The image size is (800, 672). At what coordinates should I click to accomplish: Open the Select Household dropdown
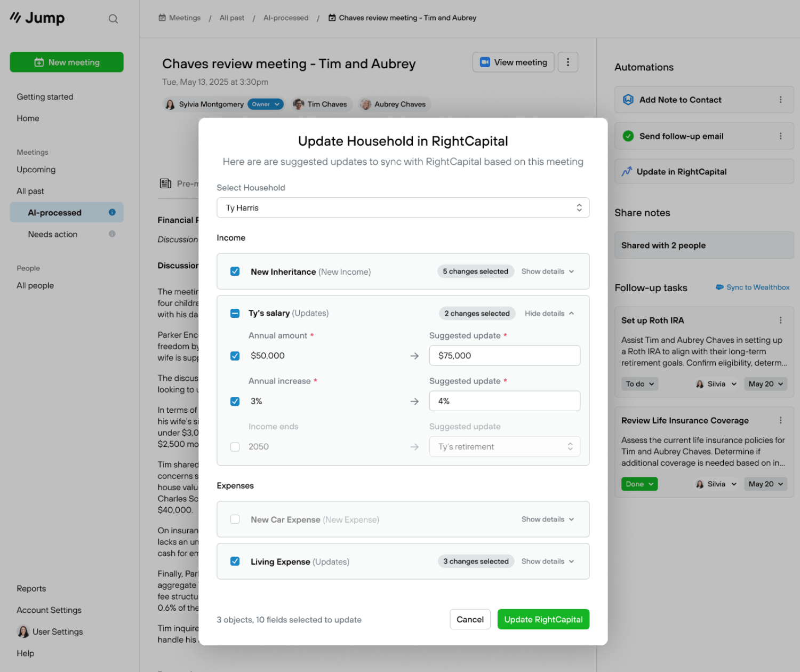coord(403,207)
